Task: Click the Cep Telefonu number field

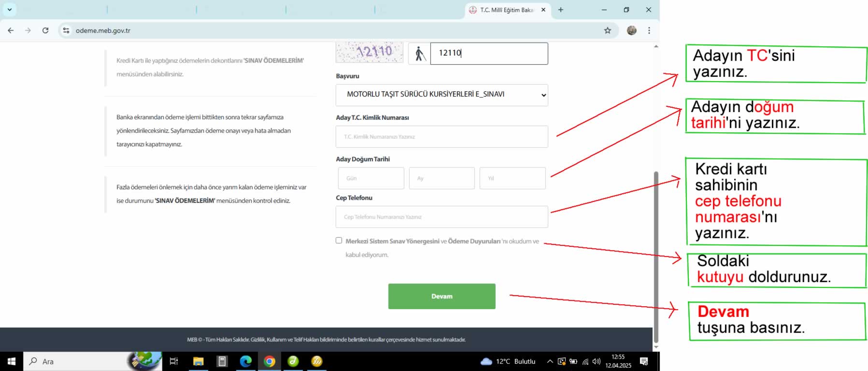Action: [441, 217]
